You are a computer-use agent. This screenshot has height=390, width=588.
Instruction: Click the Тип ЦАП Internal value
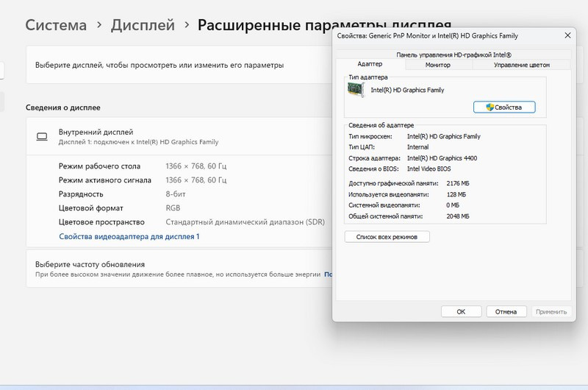tap(417, 147)
